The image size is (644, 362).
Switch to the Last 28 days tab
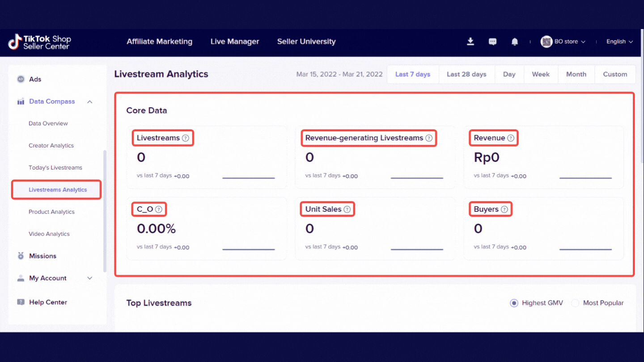(466, 74)
